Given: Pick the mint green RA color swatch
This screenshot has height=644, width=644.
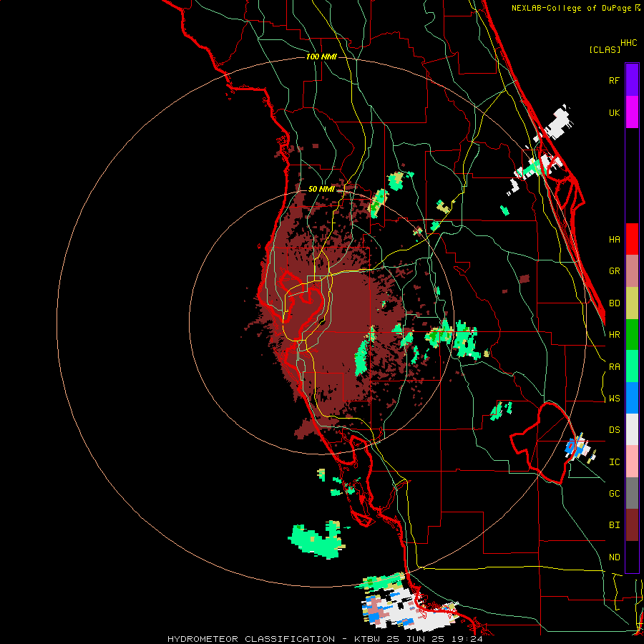Looking at the screenshot, I should (632, 366).
